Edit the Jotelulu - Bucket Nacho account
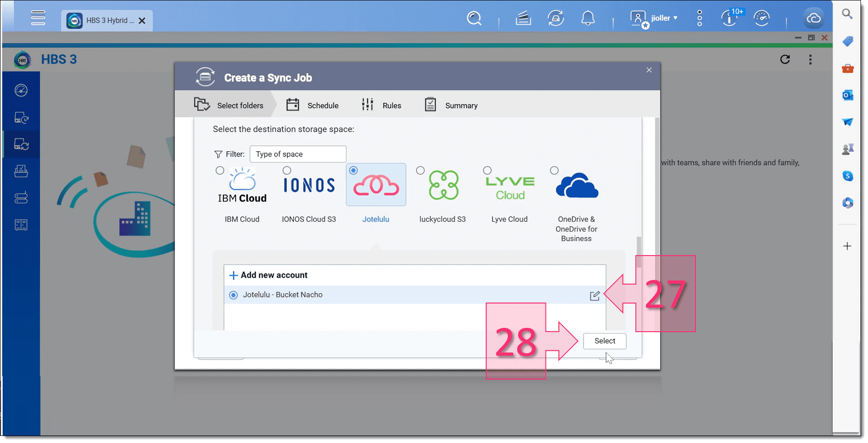The image size is (868, 443). (595, 295)
